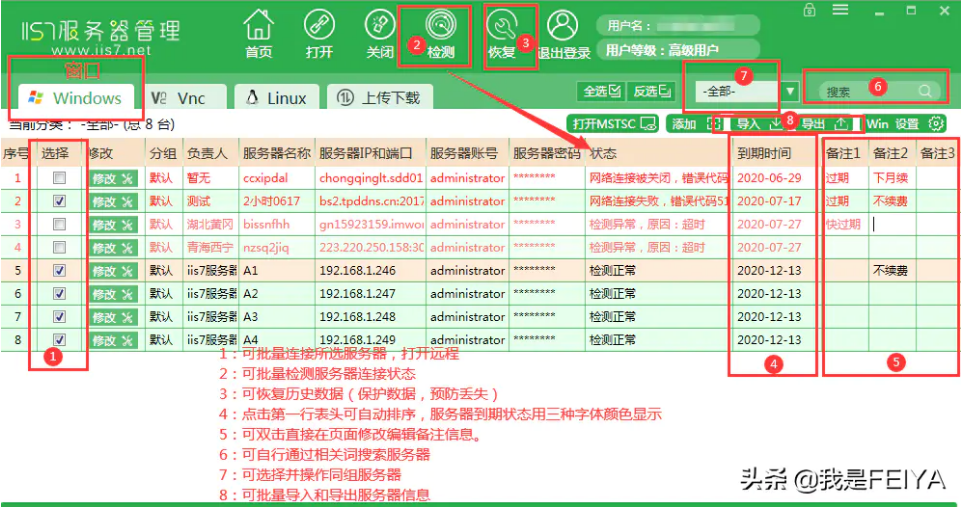The image size is (963, 511).
Task: Click 备注2 cell 不续费 in A1 row
Action: point(890,271)
